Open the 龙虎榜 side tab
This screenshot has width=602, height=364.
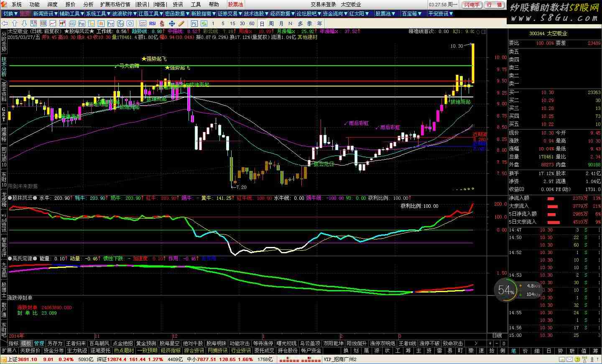pos(4,201)
